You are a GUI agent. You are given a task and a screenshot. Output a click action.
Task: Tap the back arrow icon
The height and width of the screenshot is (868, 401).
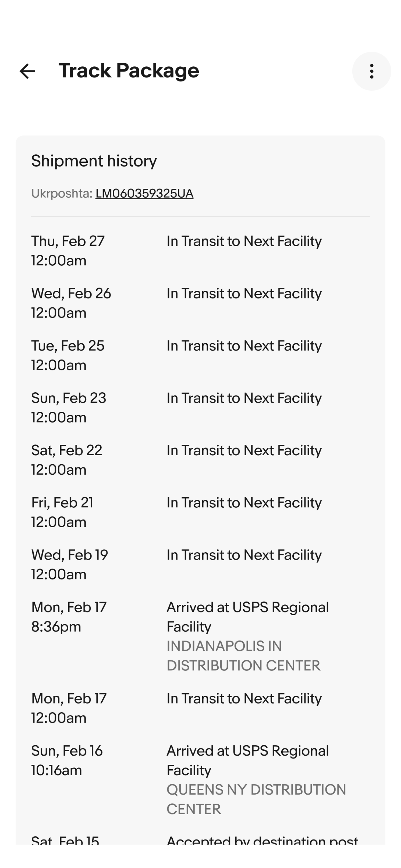(27, 71)
